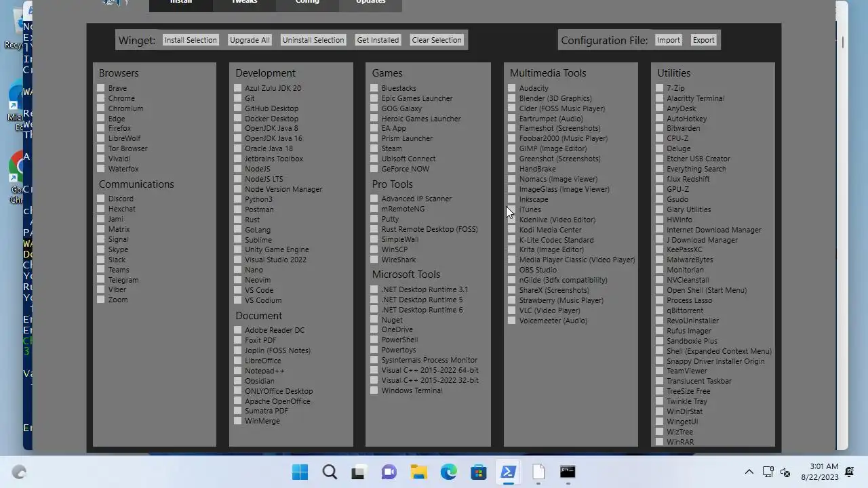The width and height of the screenshot is (868, 488).
Task: Click the Upgrade All button
Action: [250, 40]
